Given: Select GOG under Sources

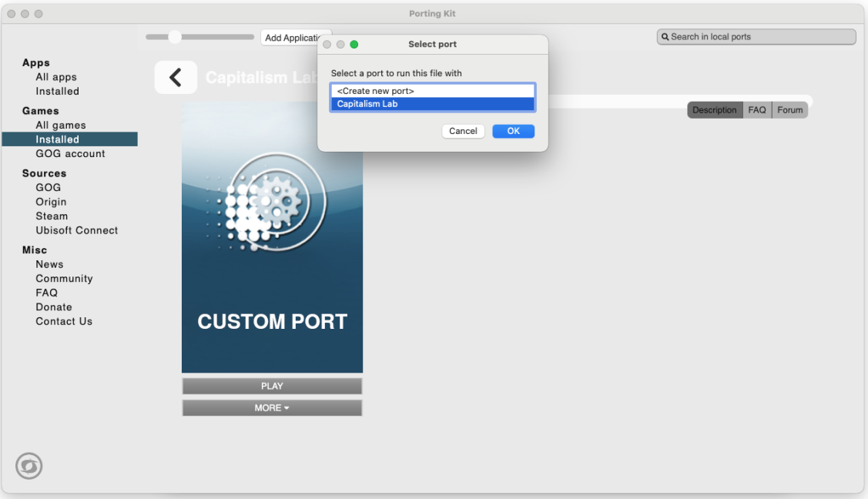Looking at the screenshot, I should click(x=49, y=188).
